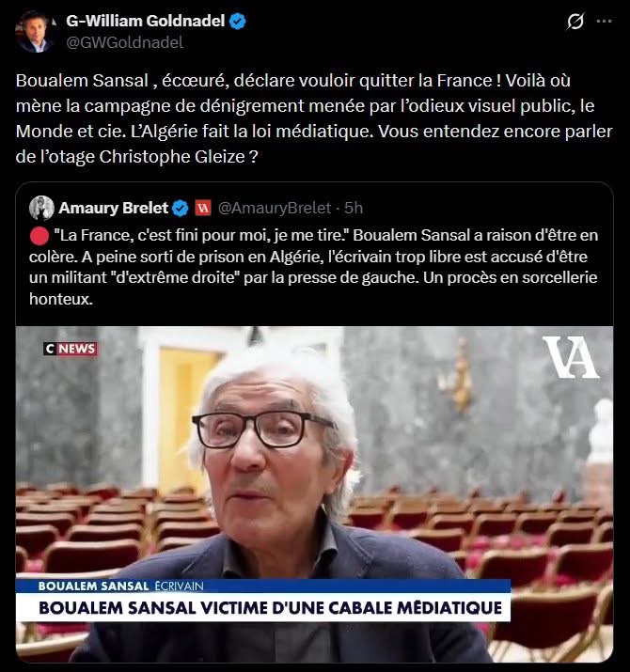Open the quoted post text about Boualem Sansal
630x672 pixels.
click(313, 267)
